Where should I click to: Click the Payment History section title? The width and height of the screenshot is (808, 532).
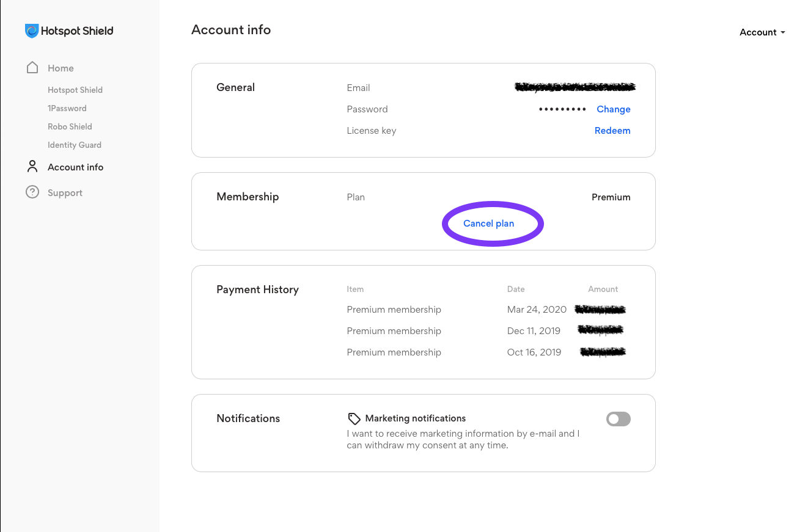[257, 290]
